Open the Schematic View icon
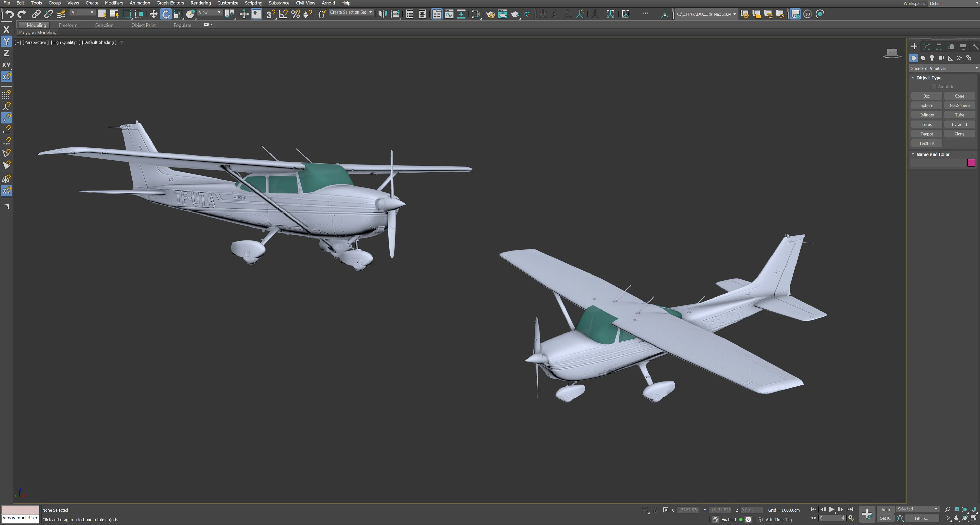The width and height of the screenshot is (980, 525). 461,14
